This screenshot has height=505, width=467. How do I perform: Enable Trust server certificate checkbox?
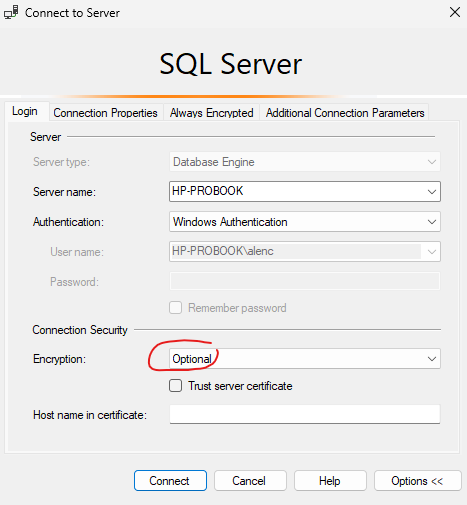coord(175,386)
